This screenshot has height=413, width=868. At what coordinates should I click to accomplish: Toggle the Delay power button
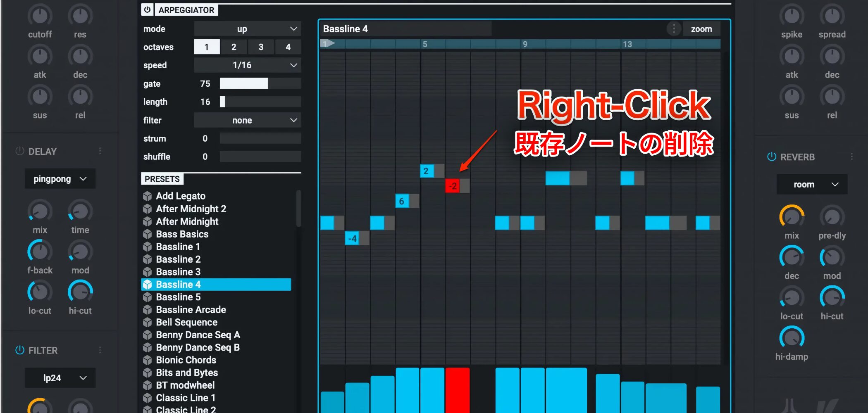coord(19,151)
